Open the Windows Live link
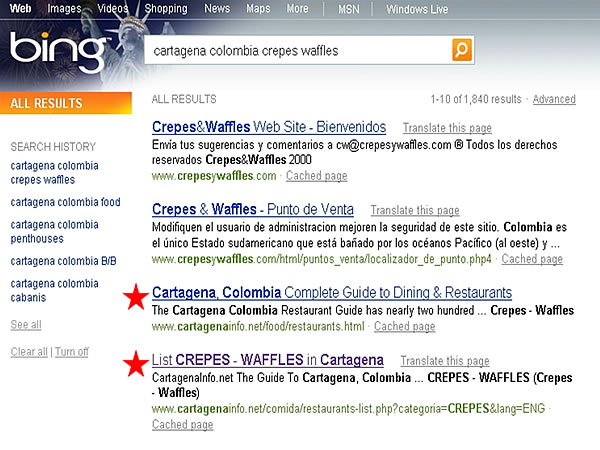 tap(415, 9)
